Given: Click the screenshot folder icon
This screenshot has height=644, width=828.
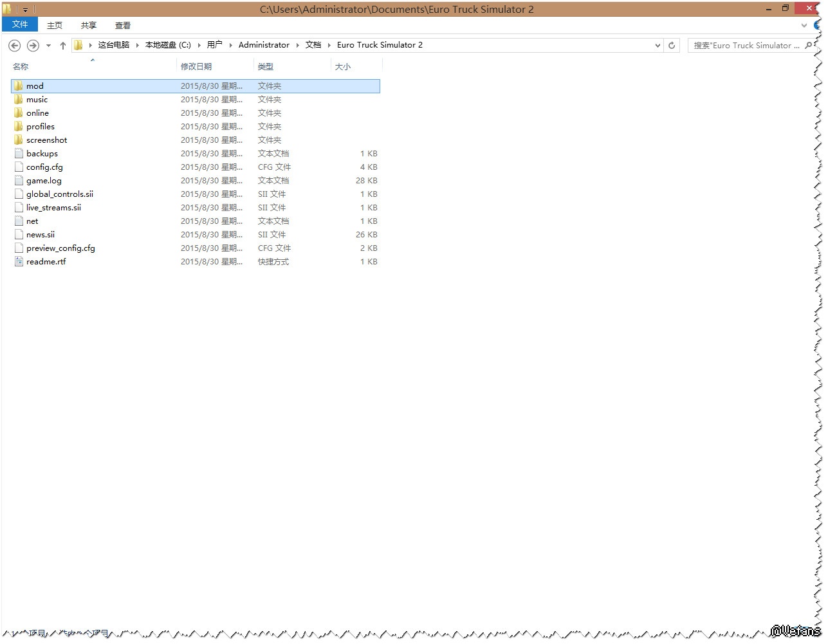Looking at the screenshot, I should (x=19, y=140).
